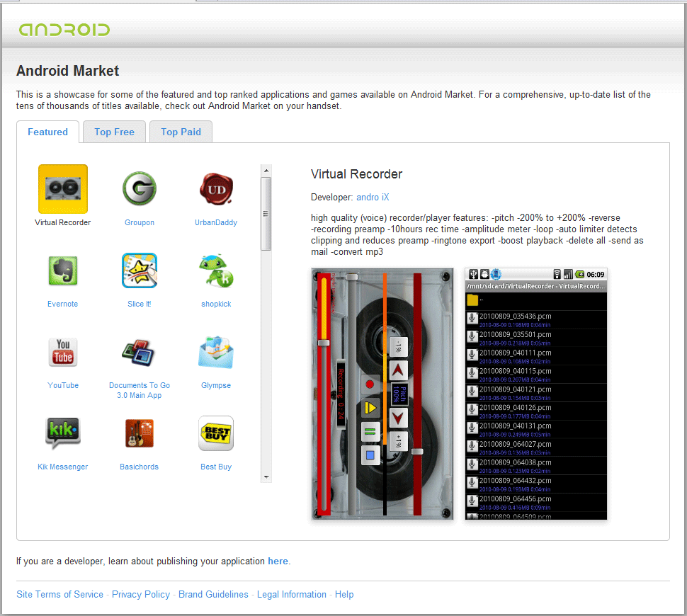Switch to the Top Free tab

[x=114, y=132]
